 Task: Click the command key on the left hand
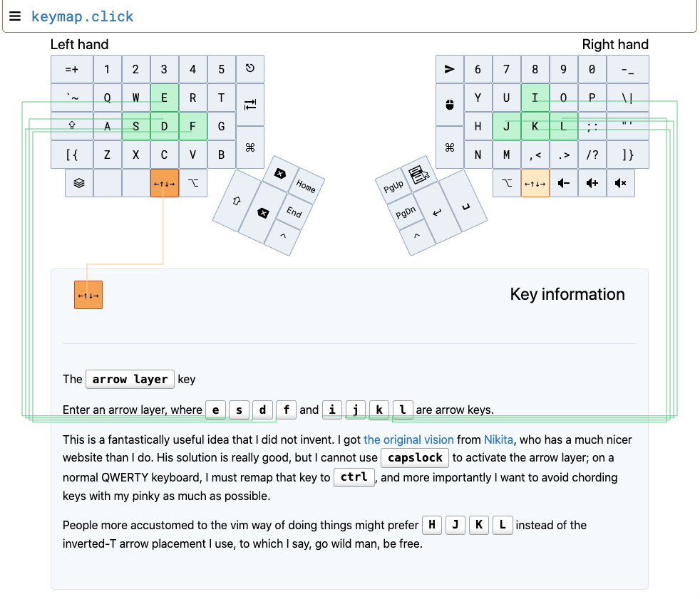tap(249, 147)
